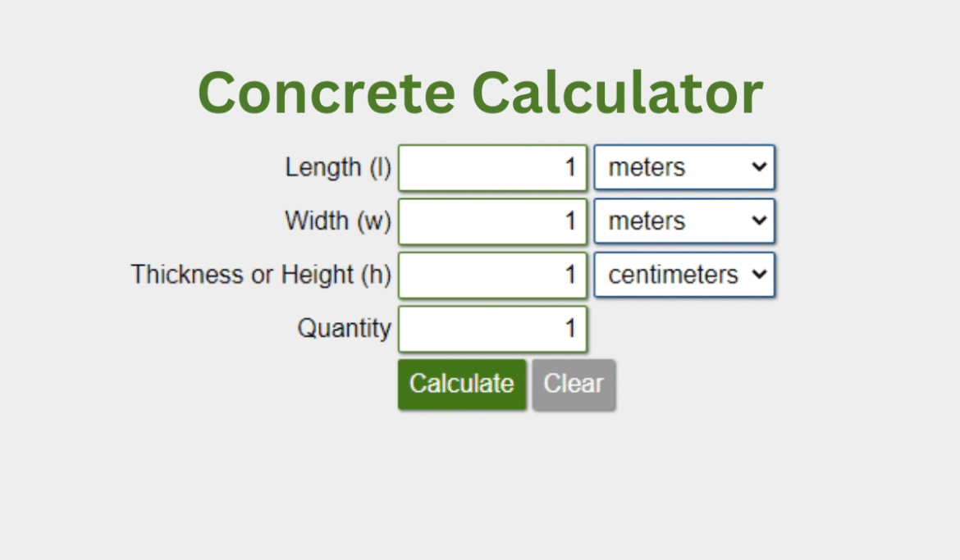Click into the Quantity value field

pos(492,329)
